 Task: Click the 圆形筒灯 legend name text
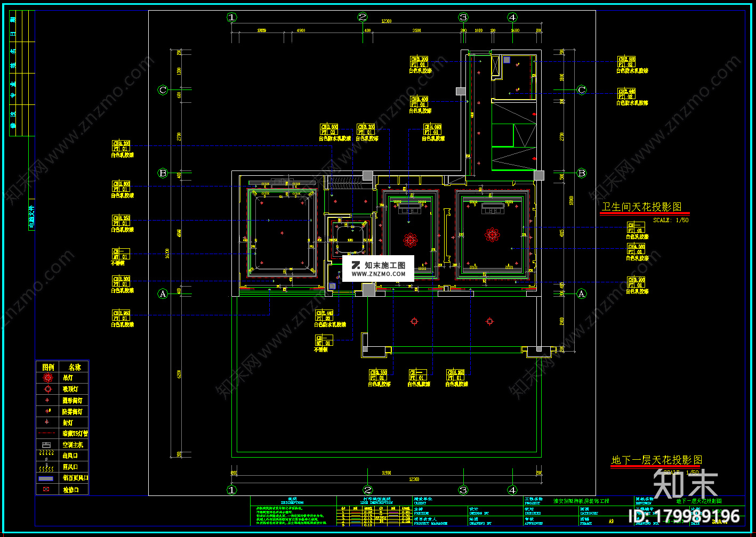tap(73, 401)
